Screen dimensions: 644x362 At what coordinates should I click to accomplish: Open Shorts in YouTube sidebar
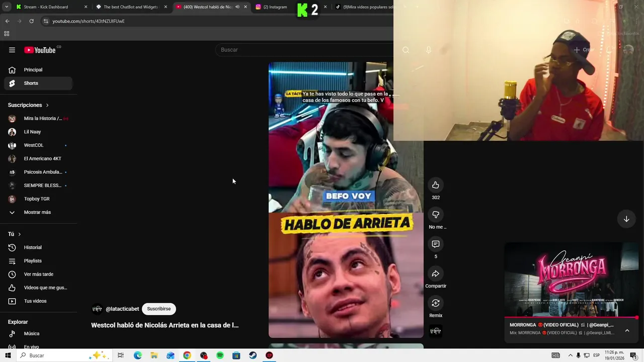pos(38,83)
